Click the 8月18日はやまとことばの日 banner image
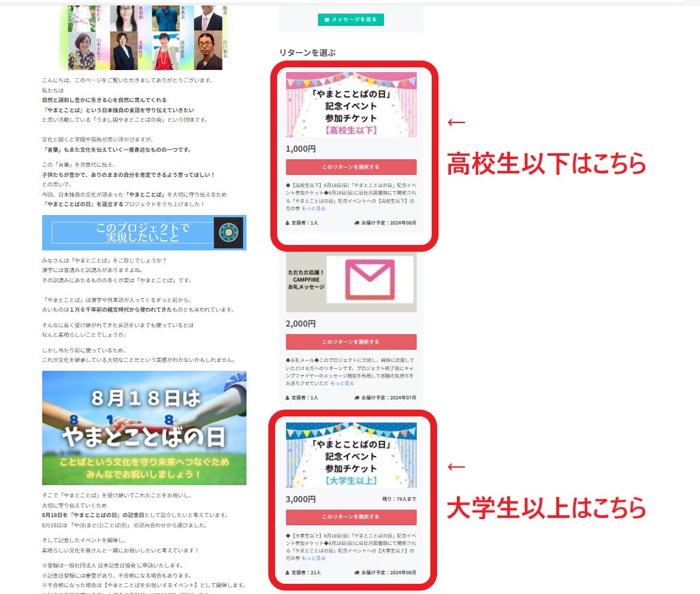 pos(144,427)
